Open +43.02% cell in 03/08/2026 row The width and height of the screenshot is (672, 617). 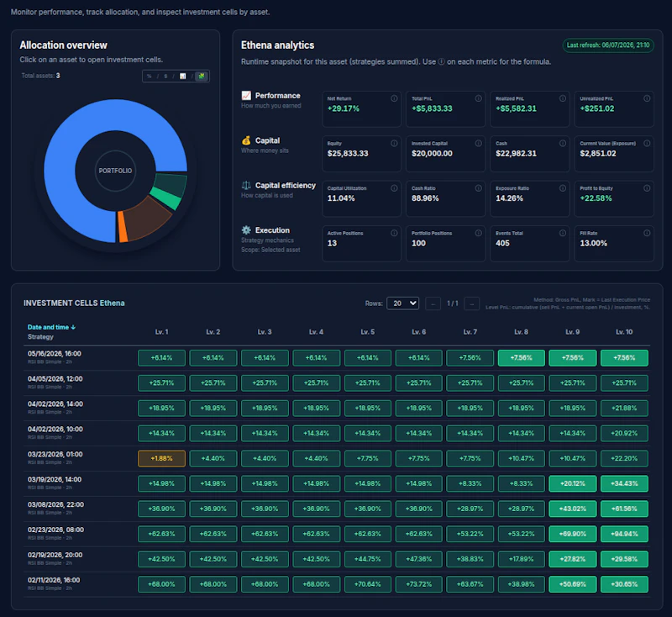coord(573,509)
